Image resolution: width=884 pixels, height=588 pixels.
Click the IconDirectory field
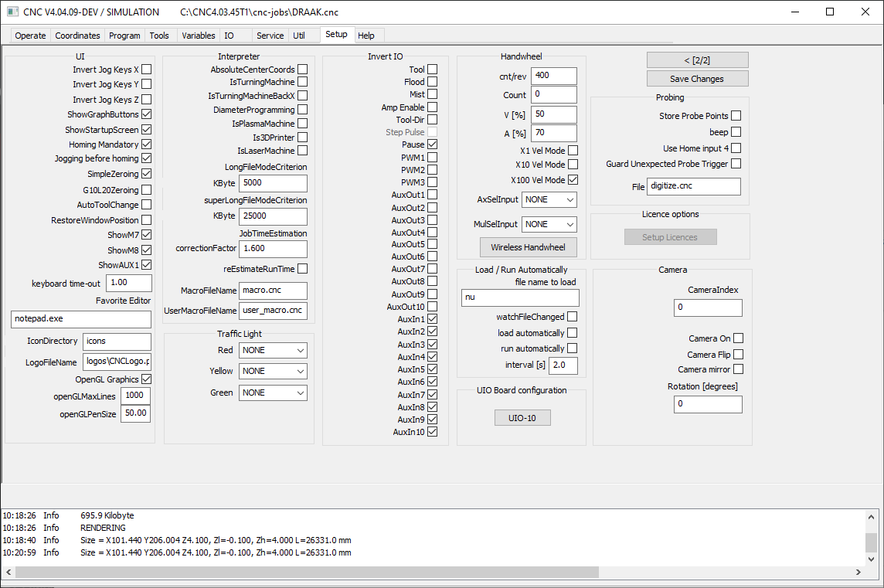pos(117,342)
